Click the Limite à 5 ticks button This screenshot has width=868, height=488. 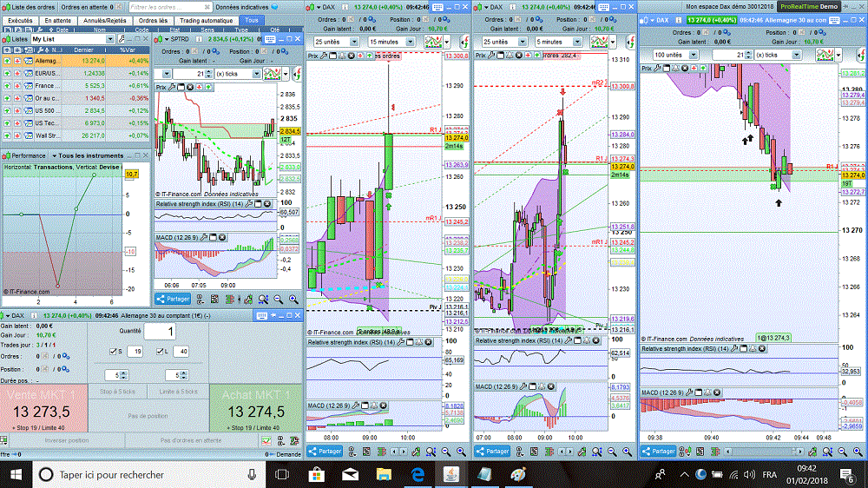[x=178, y=392]
